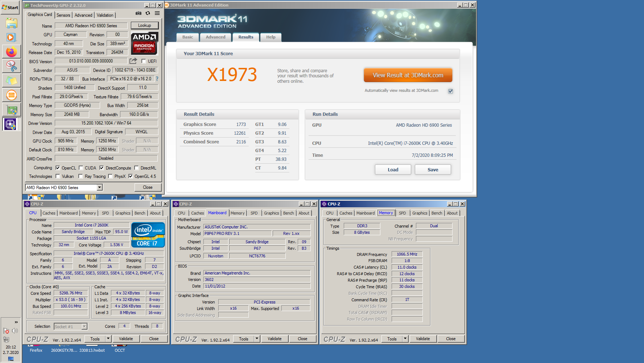Click the X1973 score text
The height and width of the screenshot is (363, 644).
point(232,74)
